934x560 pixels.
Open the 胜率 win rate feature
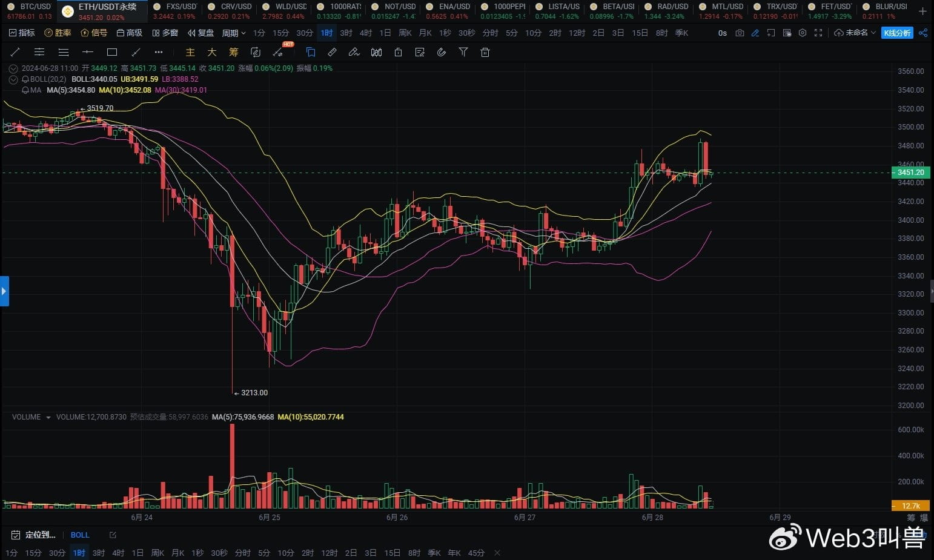point(58,33)
